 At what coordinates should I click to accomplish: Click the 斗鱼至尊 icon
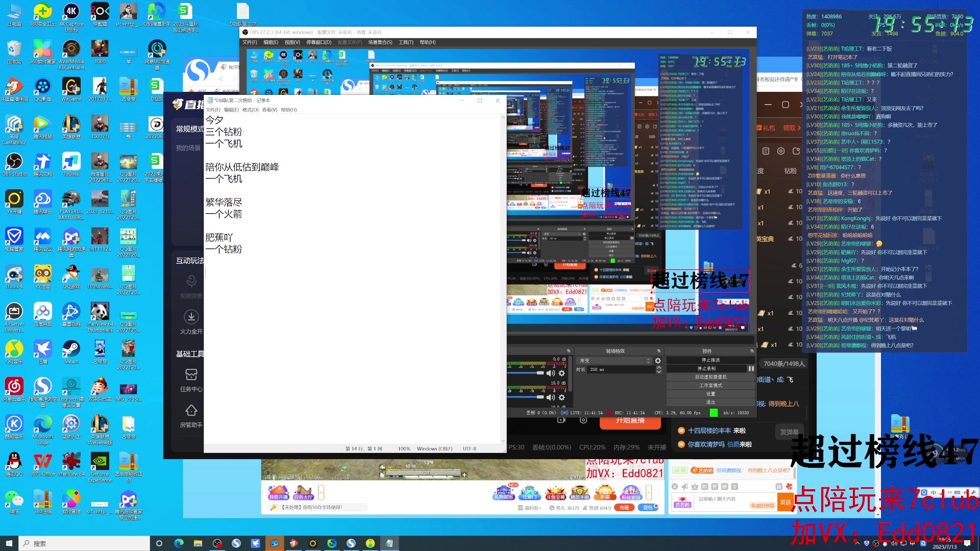pos(555,493)
